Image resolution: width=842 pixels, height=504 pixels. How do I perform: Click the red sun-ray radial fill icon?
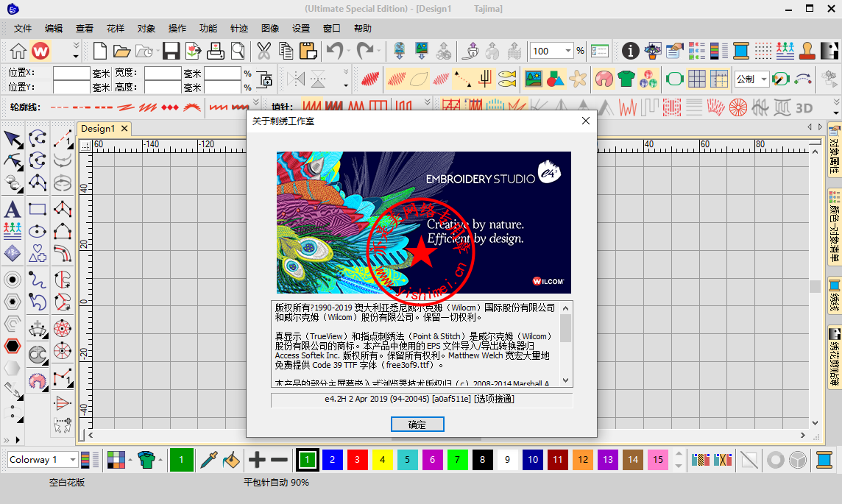coord(738,107)
